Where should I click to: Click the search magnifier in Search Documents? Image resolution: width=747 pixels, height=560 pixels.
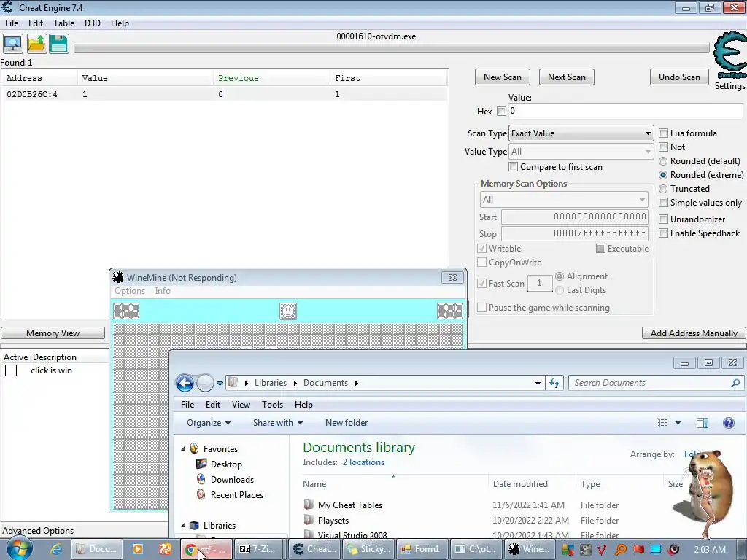(735, 383)
